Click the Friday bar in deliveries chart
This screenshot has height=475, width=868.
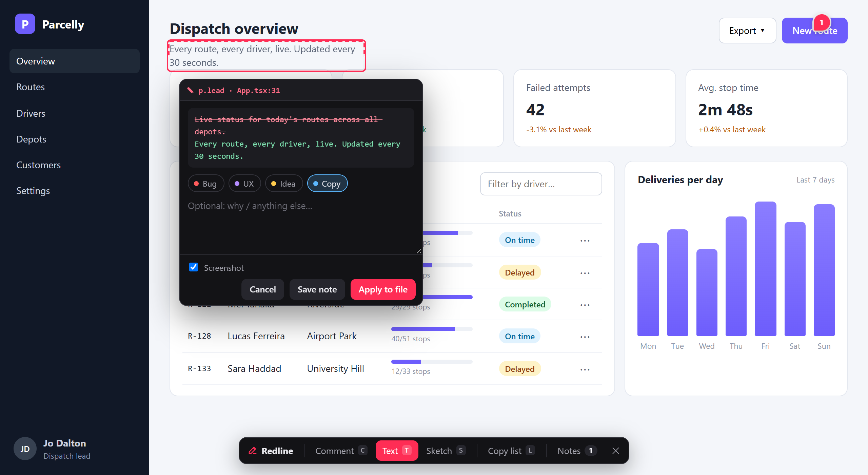(x=765, y=269)
